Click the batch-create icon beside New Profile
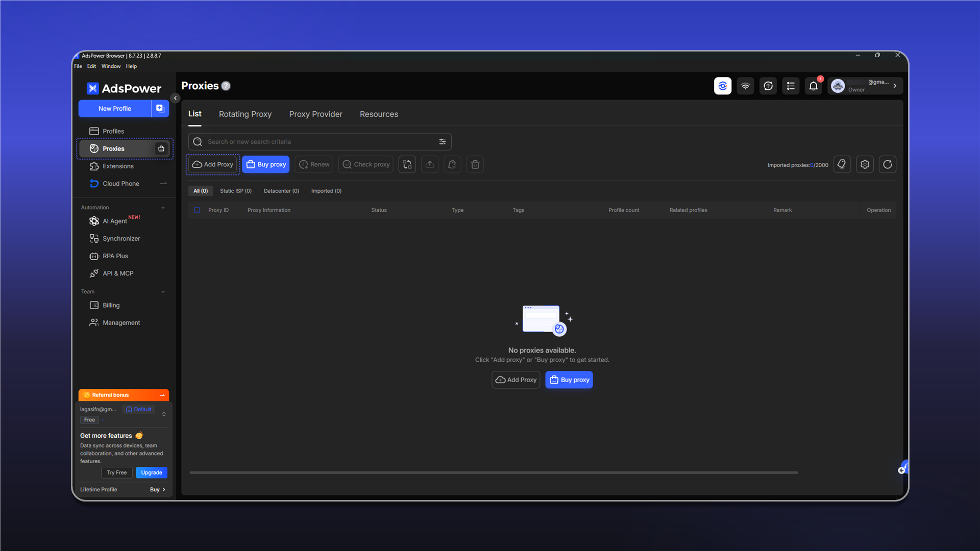Screen dimensions: 980x551 pyautogui.click(x=160, y=108)
